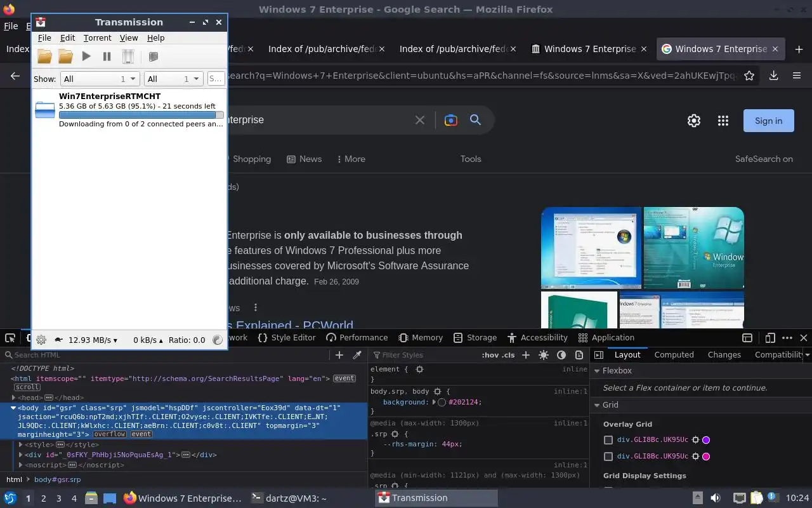The width and height of the screenshot is (812, 508).
Task: Select Win7EnterpriseRTMCHT torrent row
Action: coord(129,110)
